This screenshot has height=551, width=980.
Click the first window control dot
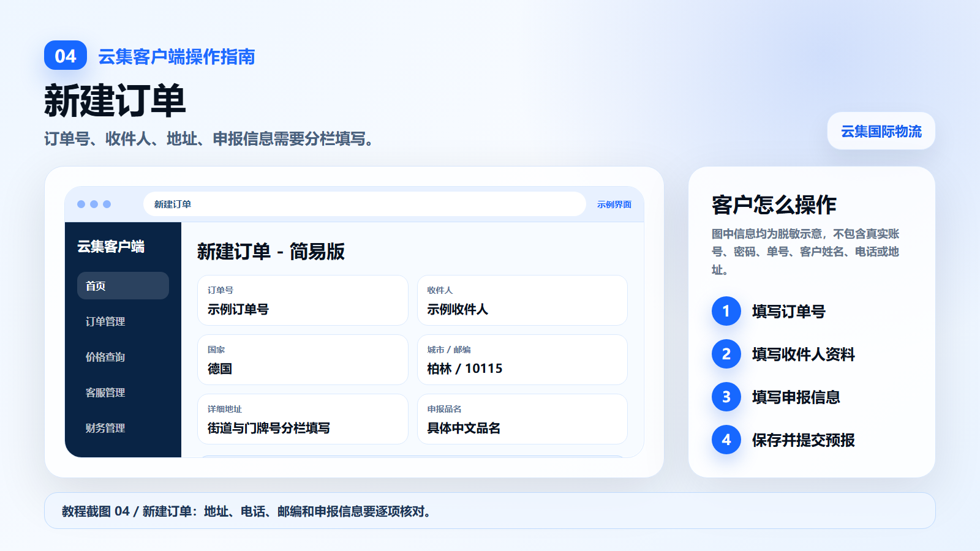(x=81, y=204)
